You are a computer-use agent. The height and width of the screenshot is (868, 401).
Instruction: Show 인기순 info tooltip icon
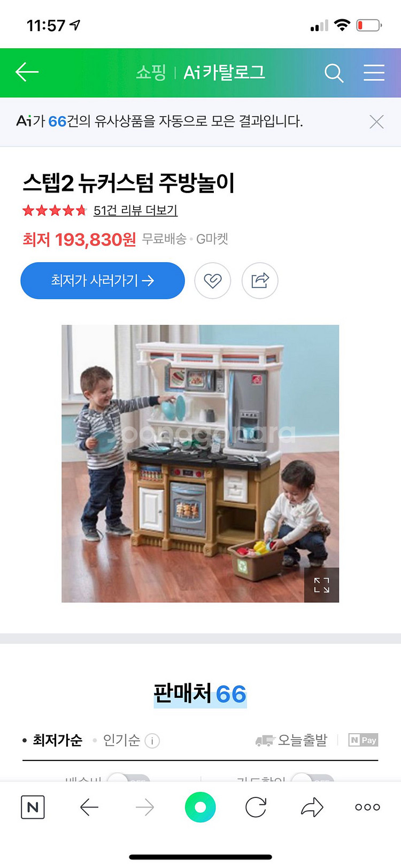[x=152, y=741]
